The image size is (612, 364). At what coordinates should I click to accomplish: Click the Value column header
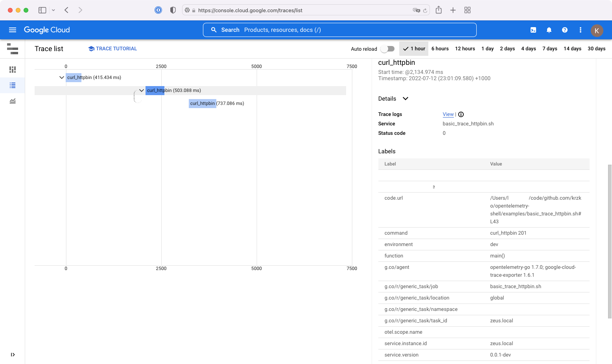click(x=496, y=164)
